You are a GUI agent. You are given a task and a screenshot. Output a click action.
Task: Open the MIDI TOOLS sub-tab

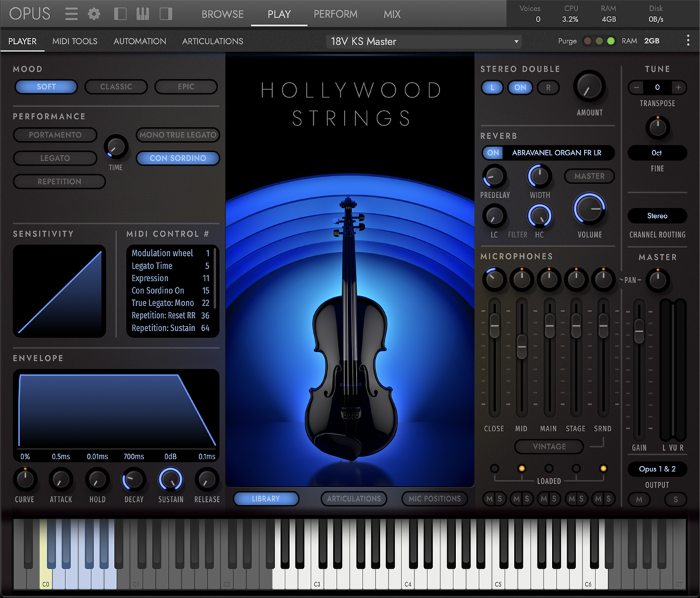click(75, 41)
